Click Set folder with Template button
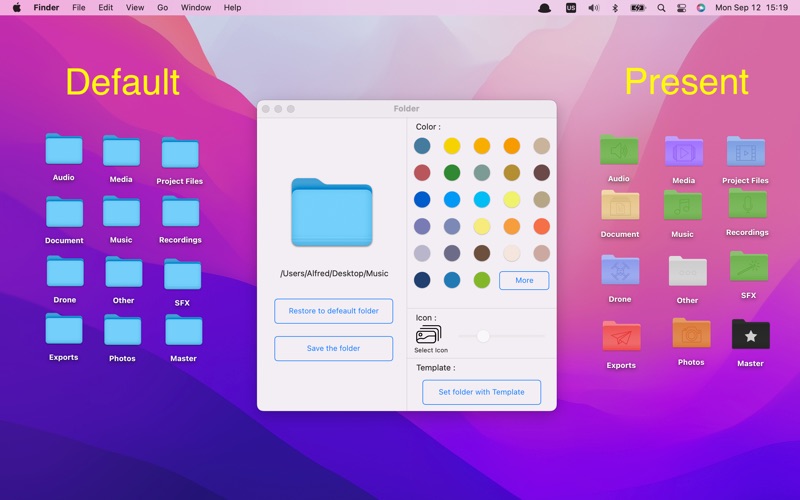 click(x=481, y=392)
